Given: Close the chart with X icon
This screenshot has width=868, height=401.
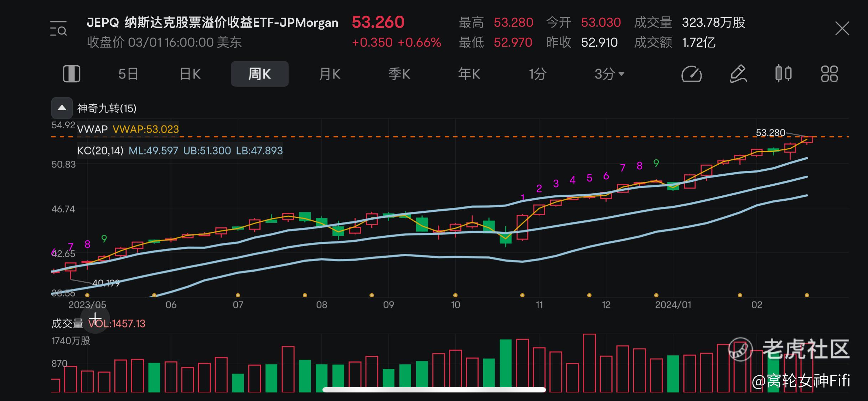Looking at the screenshot, I should click(x=842, y=29).
